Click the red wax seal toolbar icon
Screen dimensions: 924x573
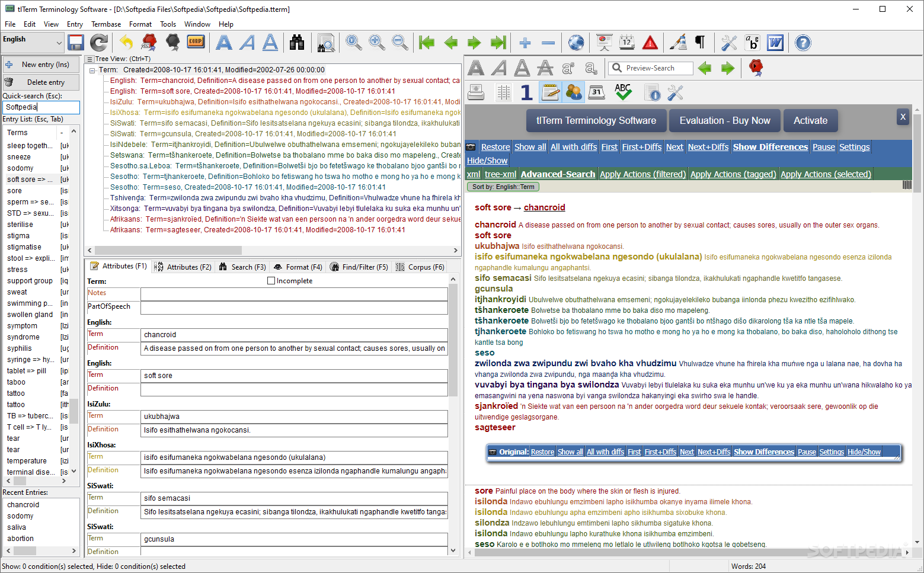pos(149,43)
